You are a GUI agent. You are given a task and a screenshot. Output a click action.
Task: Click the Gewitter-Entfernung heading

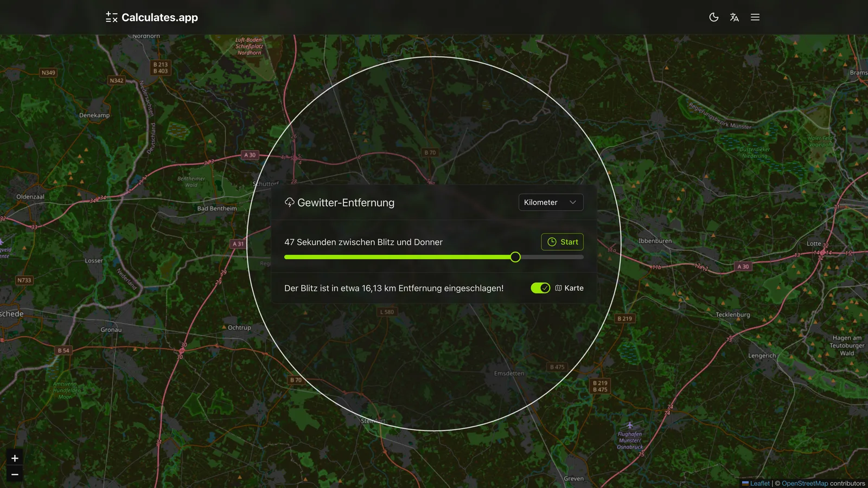pyautogui.click(x=346, y=203)
